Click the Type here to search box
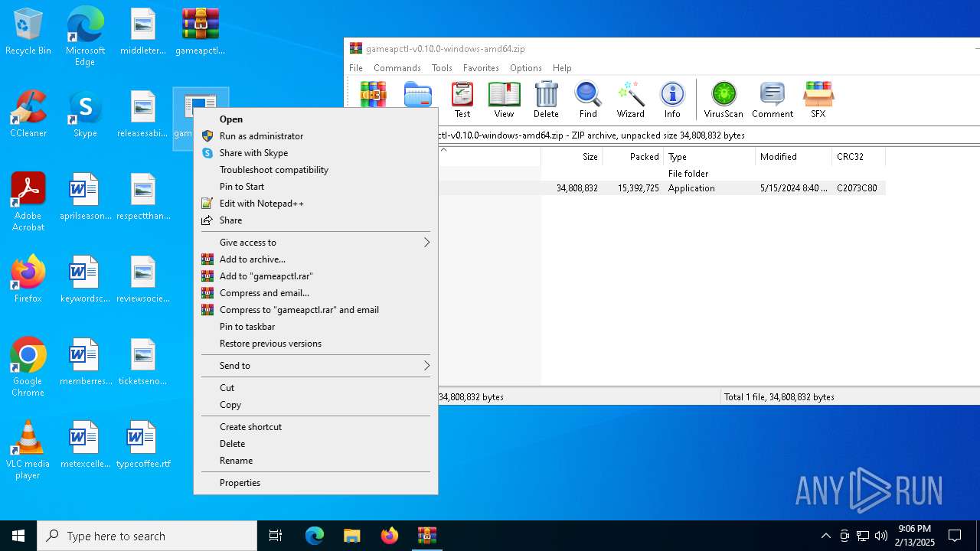This screenshot has width=980, height=551. 147,536
